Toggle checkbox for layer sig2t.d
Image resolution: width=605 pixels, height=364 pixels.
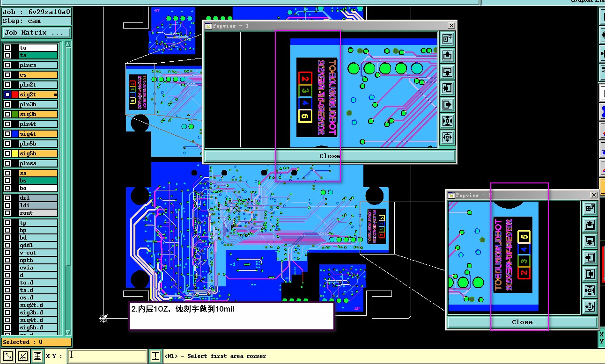[x=7, y=305]
